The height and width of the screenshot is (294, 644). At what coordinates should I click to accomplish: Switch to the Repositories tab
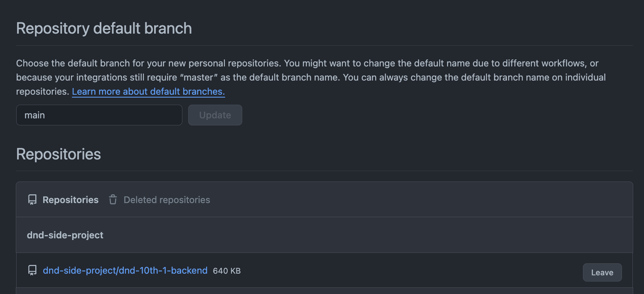pyautogui.click(x=63, y=200)
